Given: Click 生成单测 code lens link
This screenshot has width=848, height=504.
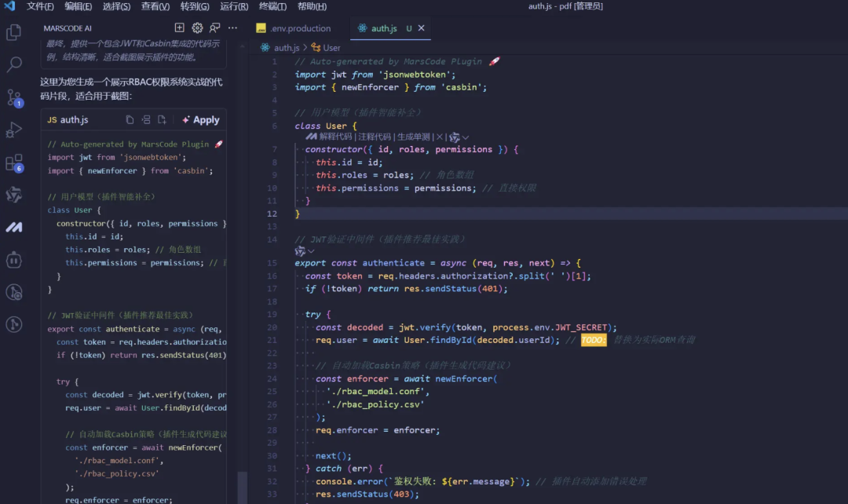Looking at the screenshot, I should [x=415, y=137].
